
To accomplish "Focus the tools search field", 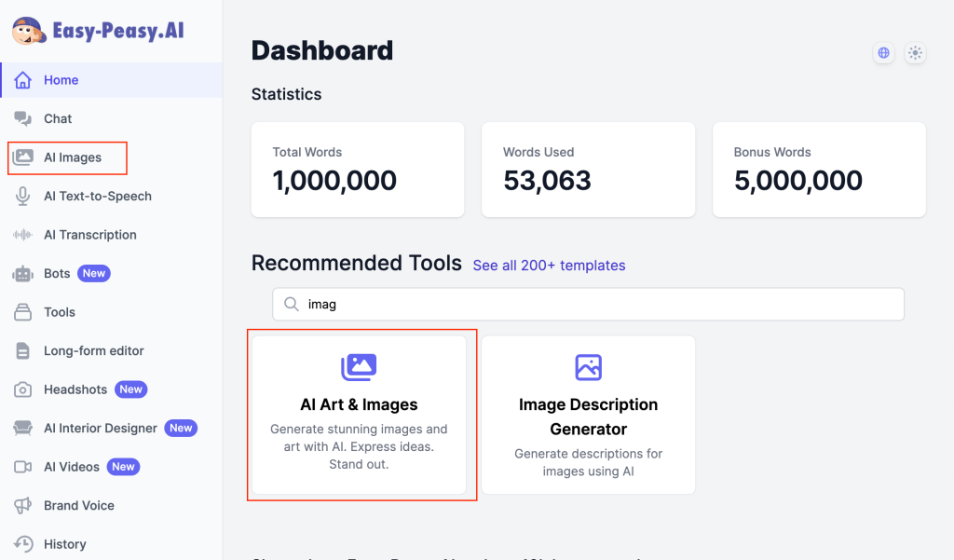I will pos(596,304).
